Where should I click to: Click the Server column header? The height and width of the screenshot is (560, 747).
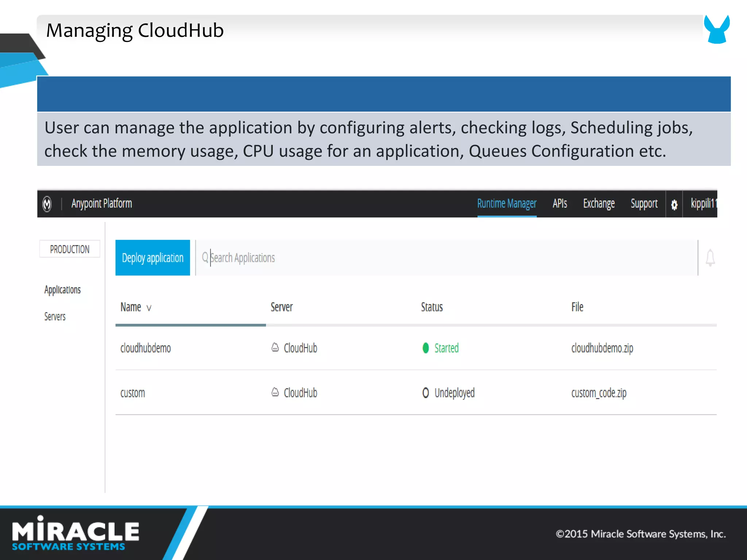click(281, 307)
